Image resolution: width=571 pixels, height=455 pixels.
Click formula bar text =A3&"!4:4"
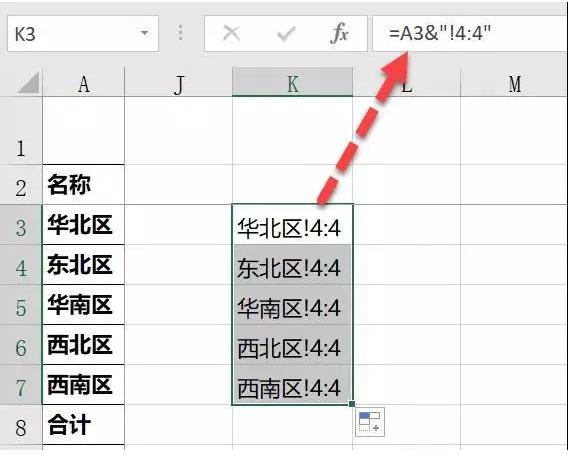(440, 33)
